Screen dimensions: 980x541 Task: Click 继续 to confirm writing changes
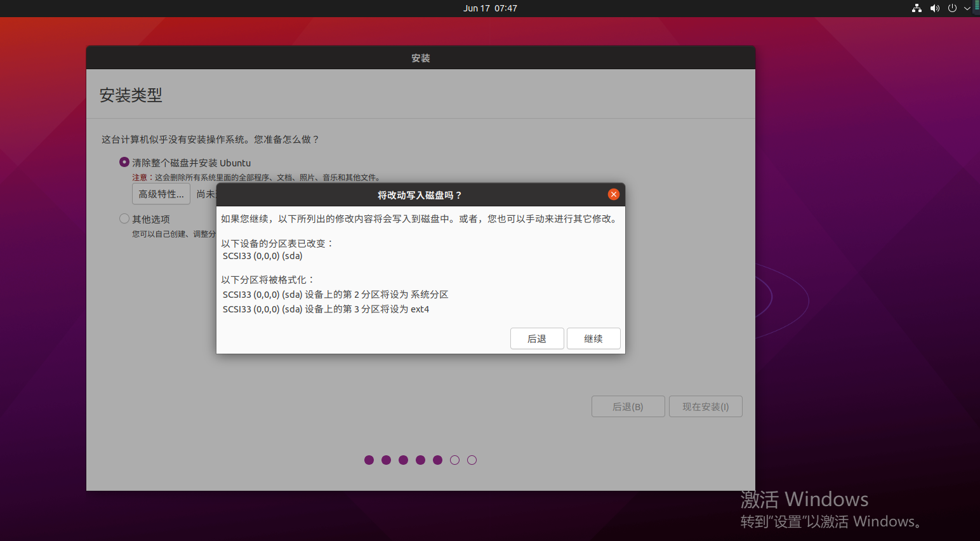point(593,338)
